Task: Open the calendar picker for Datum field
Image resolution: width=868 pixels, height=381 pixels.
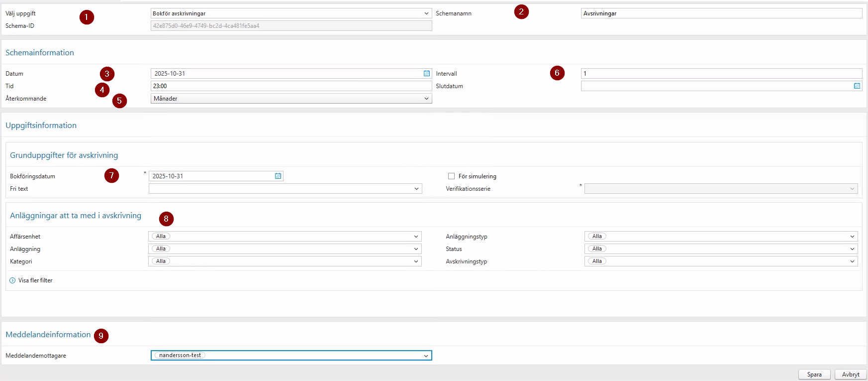Action: (426, 74)
